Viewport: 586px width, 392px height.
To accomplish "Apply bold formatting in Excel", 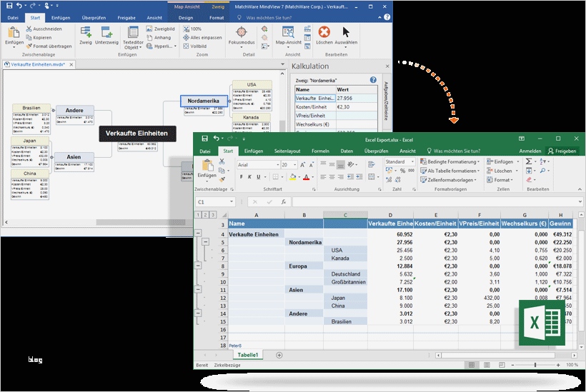I will click(241, 177).
